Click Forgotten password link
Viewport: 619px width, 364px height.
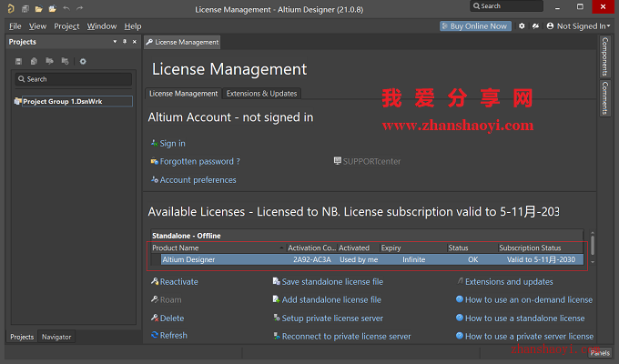point(199,161)
